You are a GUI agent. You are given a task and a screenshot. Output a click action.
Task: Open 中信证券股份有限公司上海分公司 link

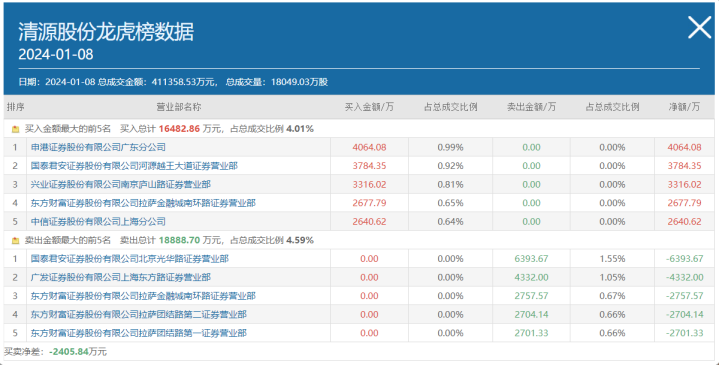tap(98, 221)
